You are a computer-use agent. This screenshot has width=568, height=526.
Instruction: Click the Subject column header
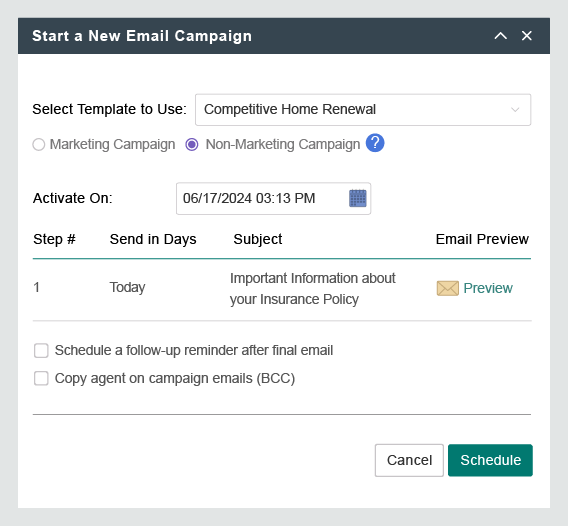258,239
